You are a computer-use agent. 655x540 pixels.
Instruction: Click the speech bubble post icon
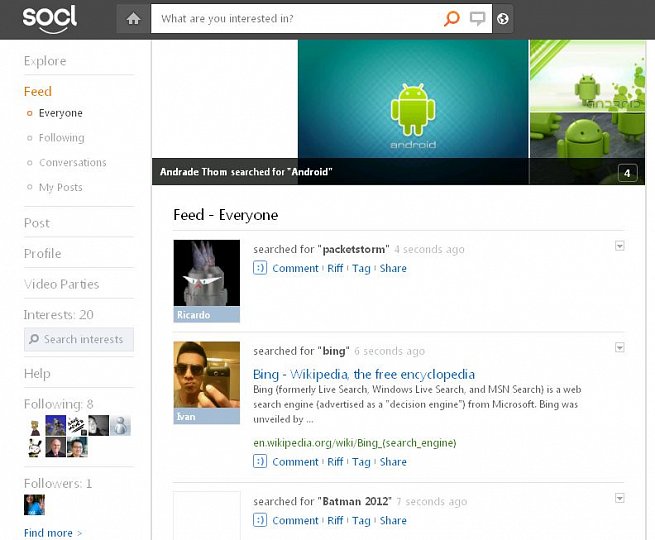point(477,18)
